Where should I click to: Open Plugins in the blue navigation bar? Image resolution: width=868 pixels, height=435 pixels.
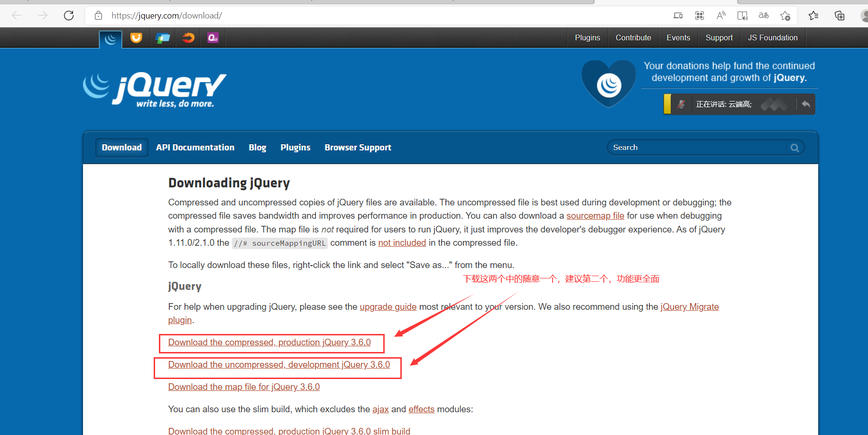coord(295,148)
